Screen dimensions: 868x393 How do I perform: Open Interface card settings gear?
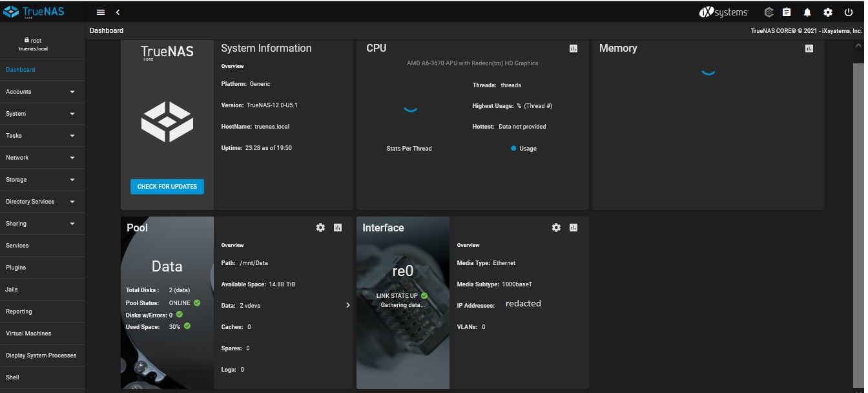tap(556, 228)
